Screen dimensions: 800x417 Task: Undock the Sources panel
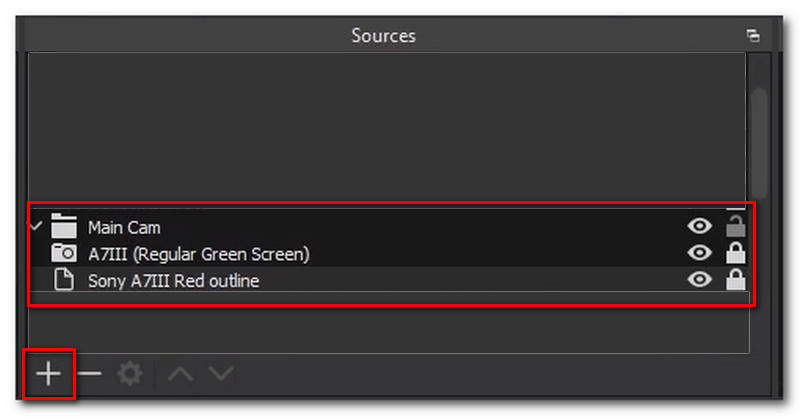coord(753,36)
